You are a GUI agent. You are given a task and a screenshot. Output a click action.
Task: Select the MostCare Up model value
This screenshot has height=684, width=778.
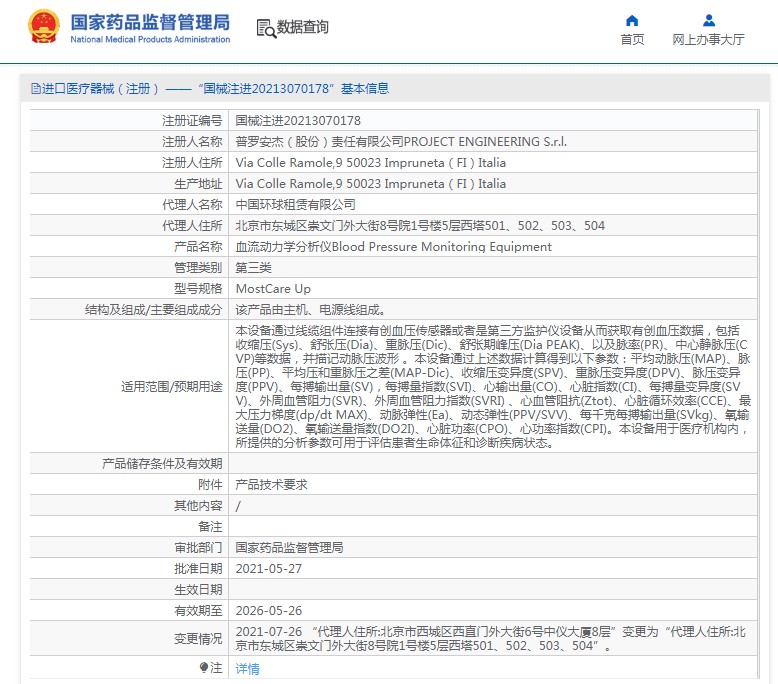click(x=273, y=289)
